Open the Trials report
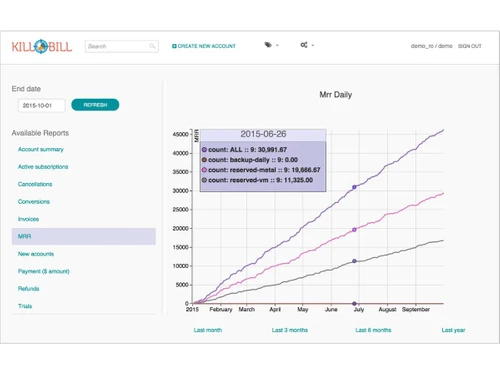Image resolution: width=500 pixels, height=375 pixels. (25, 306)
